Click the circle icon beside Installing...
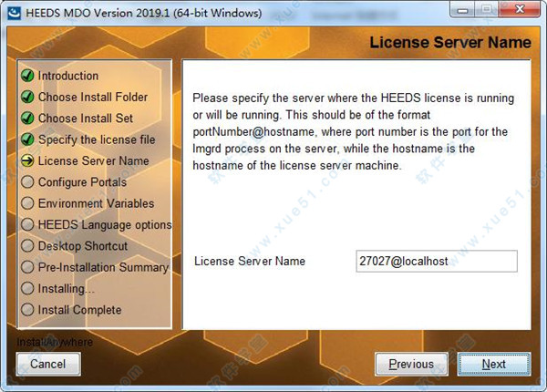Viewport: 547px width, 392px height. tap(27, 288)
